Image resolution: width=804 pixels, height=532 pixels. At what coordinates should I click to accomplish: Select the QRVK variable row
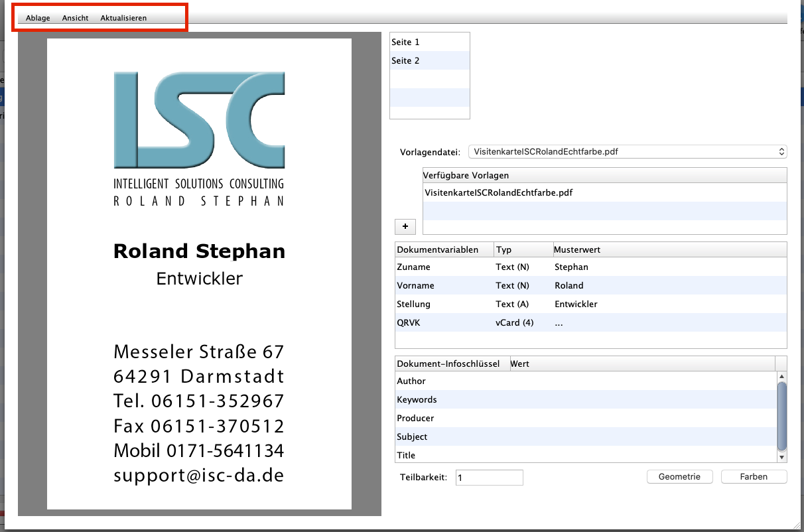(591, 322)
